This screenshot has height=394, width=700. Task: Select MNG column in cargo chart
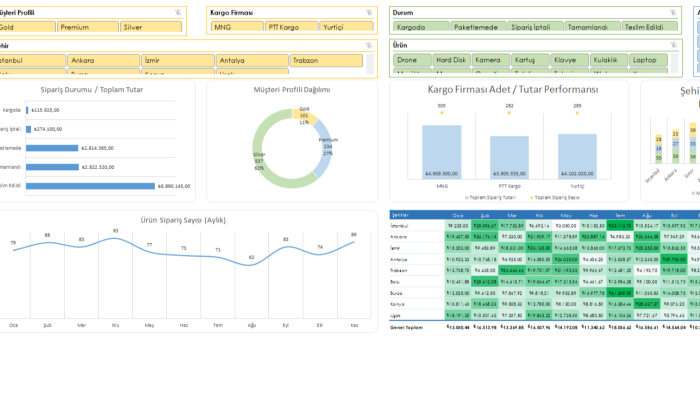coord(442,152)
